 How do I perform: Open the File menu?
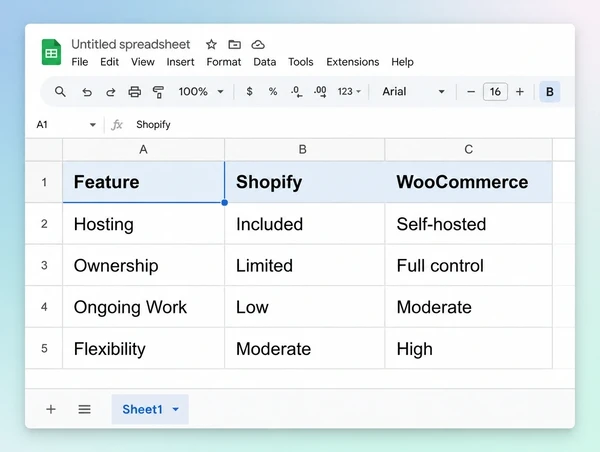pos(80,62)
